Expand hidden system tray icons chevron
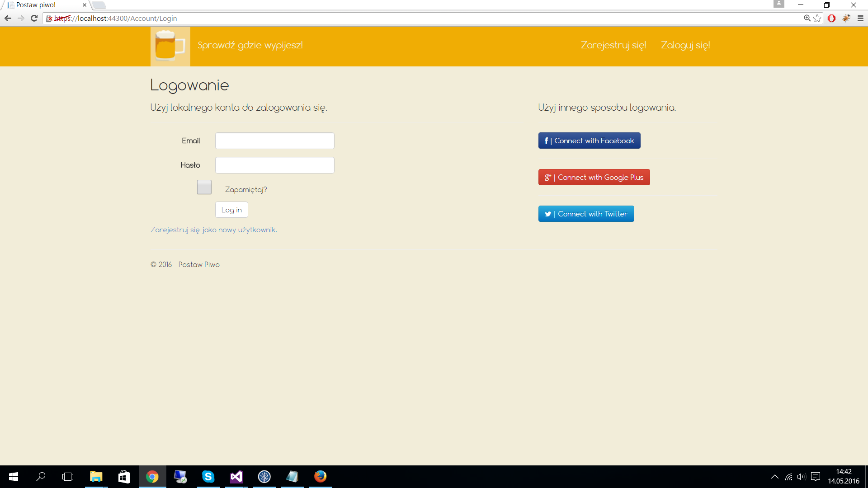The image size is (868, 488). tap(774, 477)
